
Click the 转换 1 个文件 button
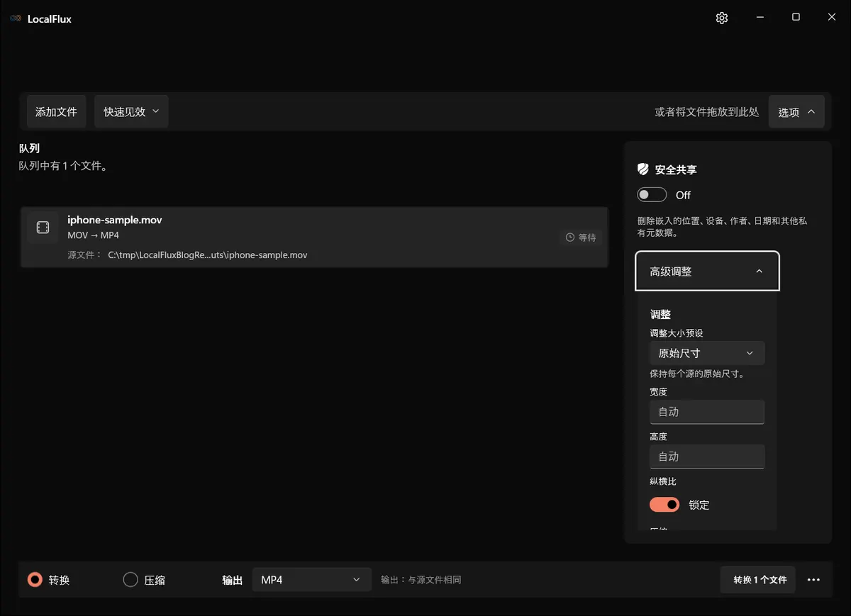pos(758,580)
